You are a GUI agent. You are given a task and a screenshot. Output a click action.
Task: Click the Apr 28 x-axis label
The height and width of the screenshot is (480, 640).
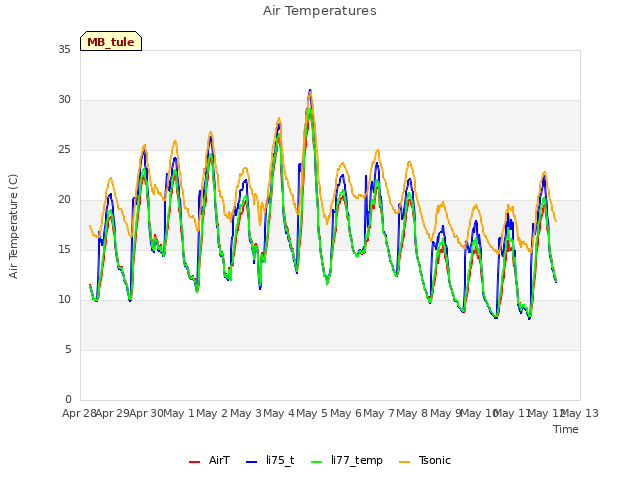coord(79,413)
